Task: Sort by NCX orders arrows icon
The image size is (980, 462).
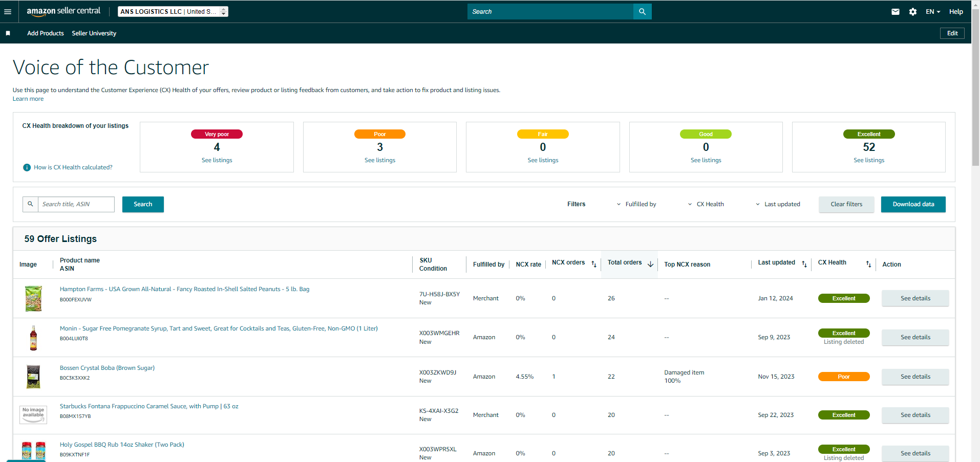Action: 594,264
